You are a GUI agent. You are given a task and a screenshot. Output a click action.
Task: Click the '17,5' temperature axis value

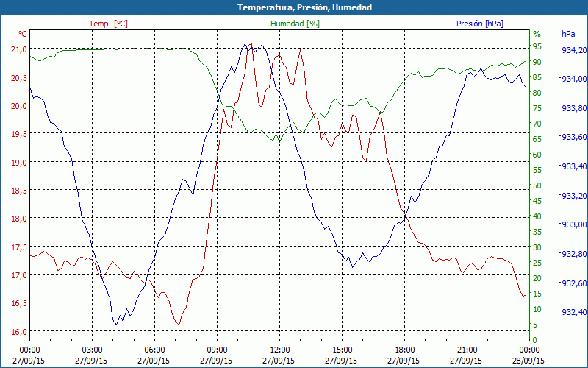tap(19, 247)
